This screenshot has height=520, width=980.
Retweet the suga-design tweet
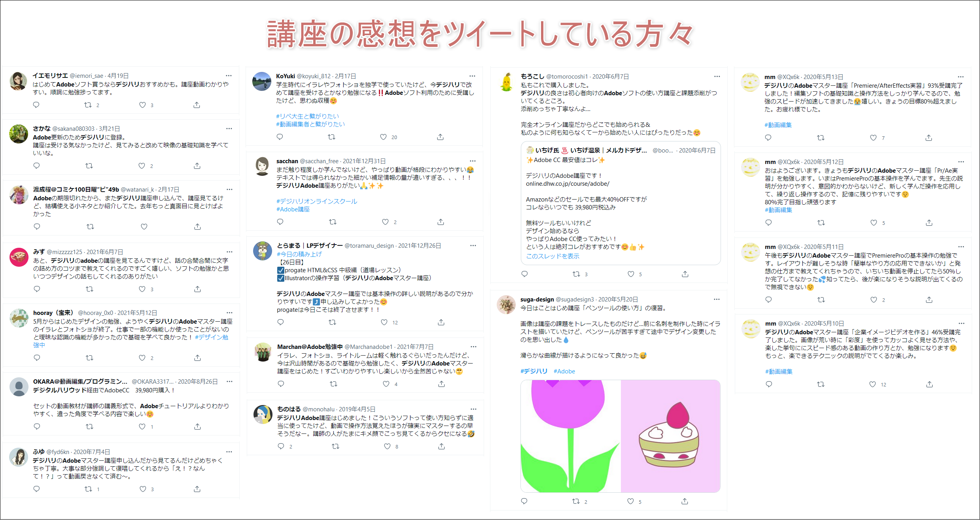pyautogui.click(x=576, y=501)
